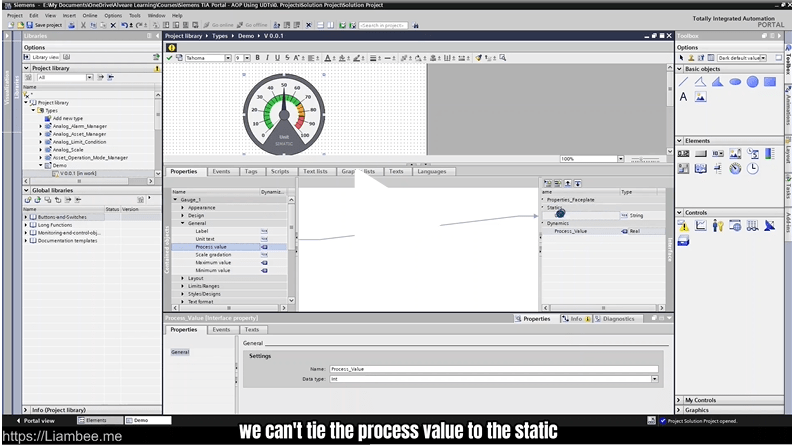
Task: Open the Tahoma font dropdown
Action: coord(227,58)
